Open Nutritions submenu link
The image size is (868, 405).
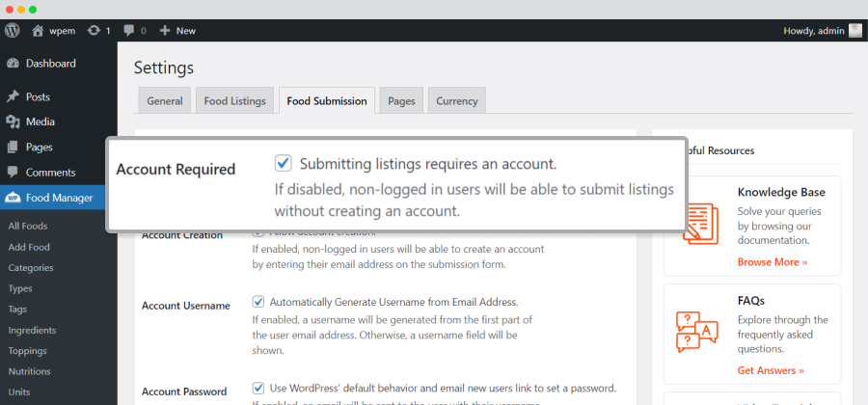[x=29, y=371]
